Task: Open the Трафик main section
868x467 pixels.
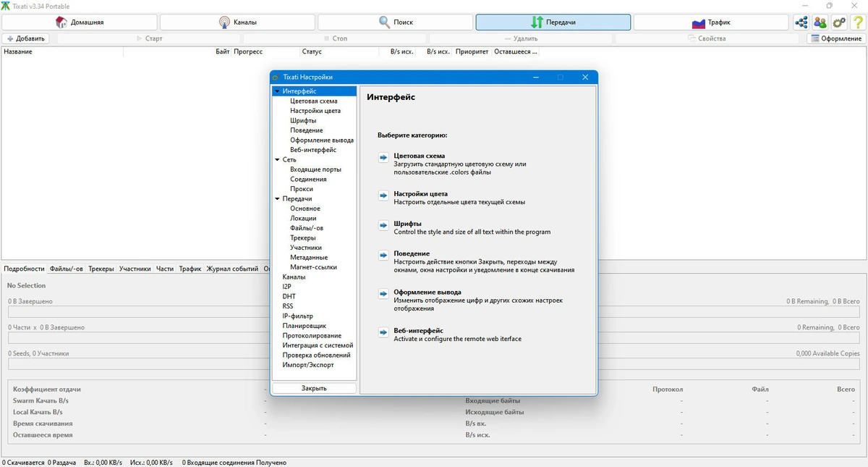Action: (711, 22)
